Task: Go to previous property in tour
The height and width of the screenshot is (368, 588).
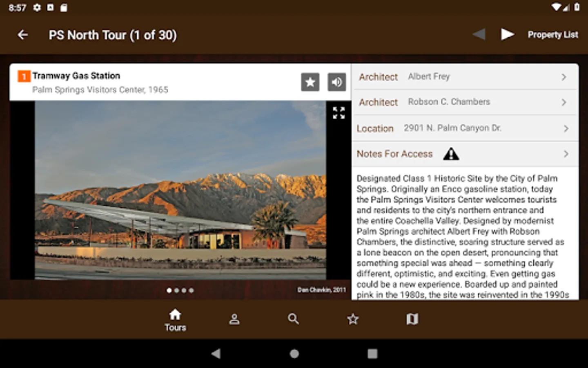Action: (x=479, y=34)
